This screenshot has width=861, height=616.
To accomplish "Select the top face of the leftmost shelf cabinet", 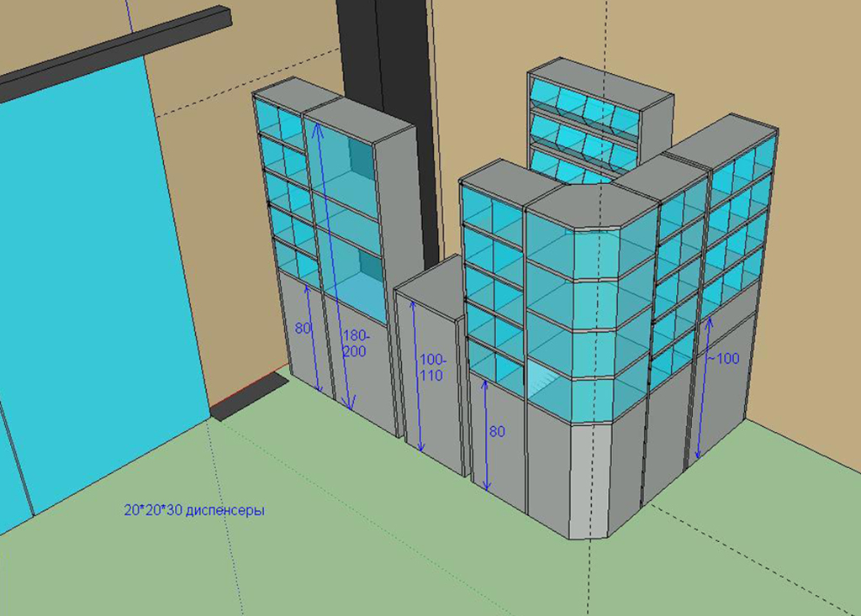I will [x=284, y=89].
